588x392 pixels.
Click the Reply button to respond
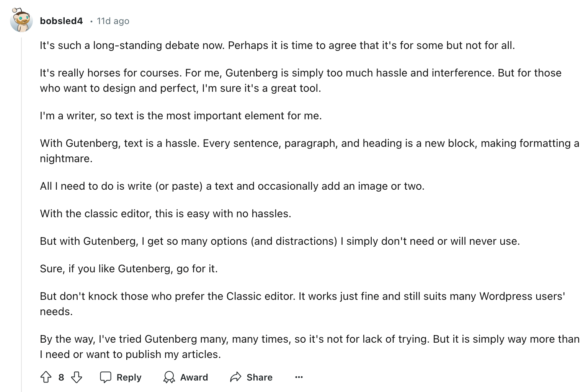[121, 377]
